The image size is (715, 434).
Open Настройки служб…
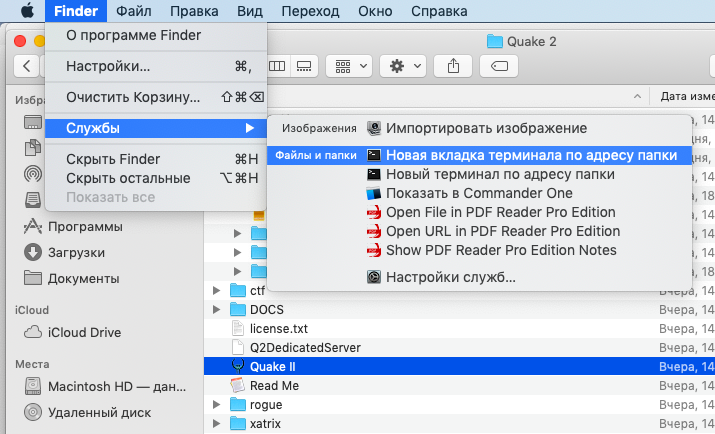(x=479, y=277)
